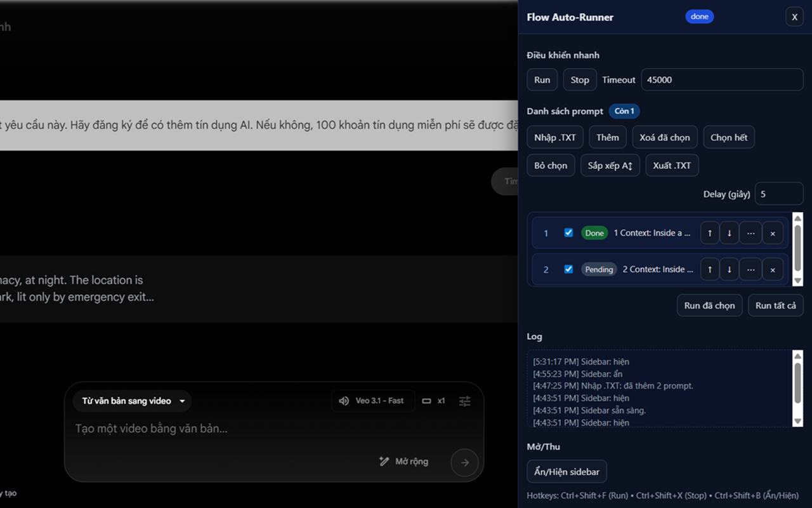Move prompt 2 down with arrow icon

pos(730,269)
